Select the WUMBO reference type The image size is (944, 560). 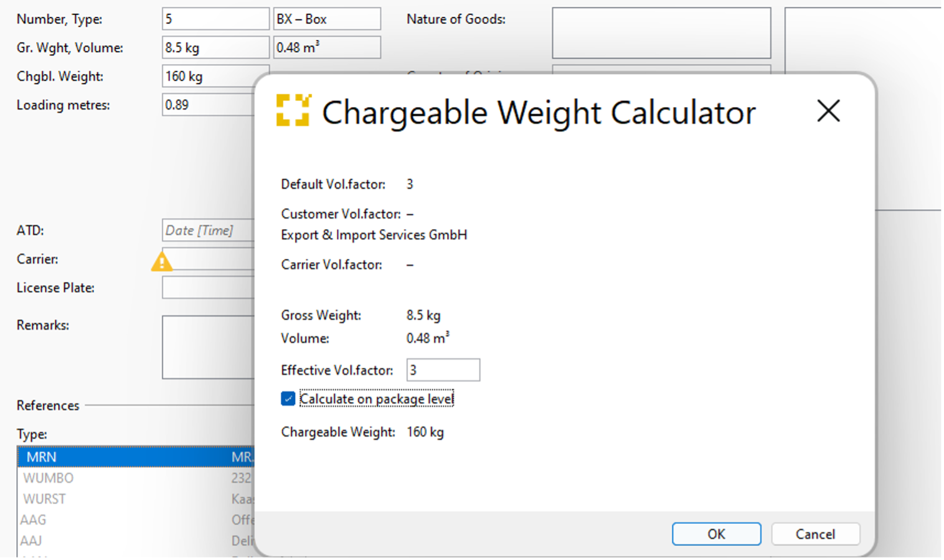(49, 478)
